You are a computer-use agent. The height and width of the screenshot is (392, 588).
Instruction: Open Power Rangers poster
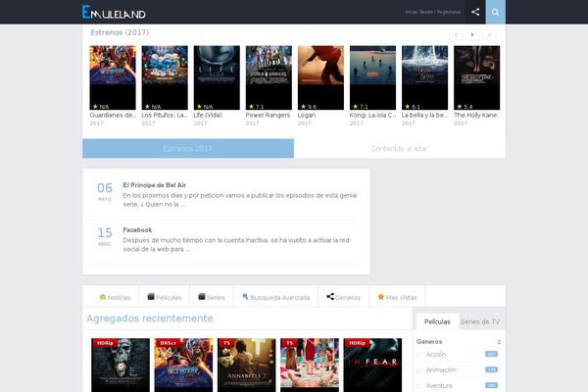click(x=269, y=77)
